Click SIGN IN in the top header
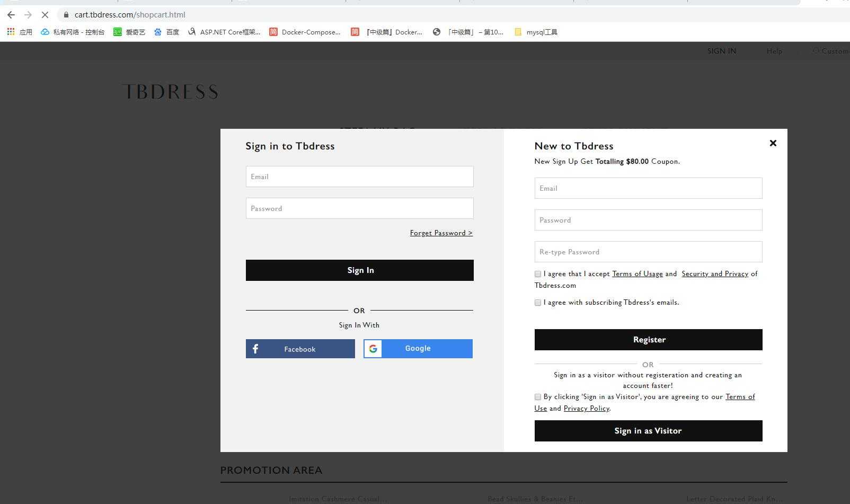The image size is (850, 504). pyautogui.click(x=721, y=51)
